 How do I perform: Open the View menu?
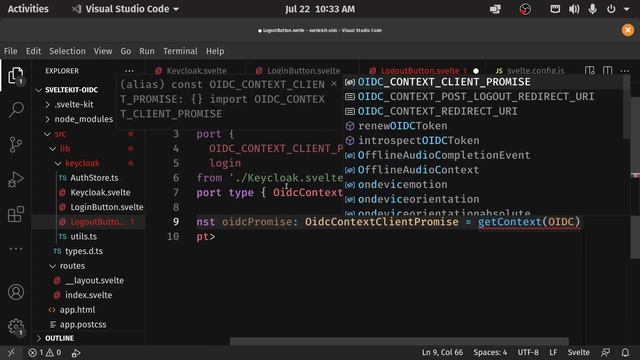[103, 51]
